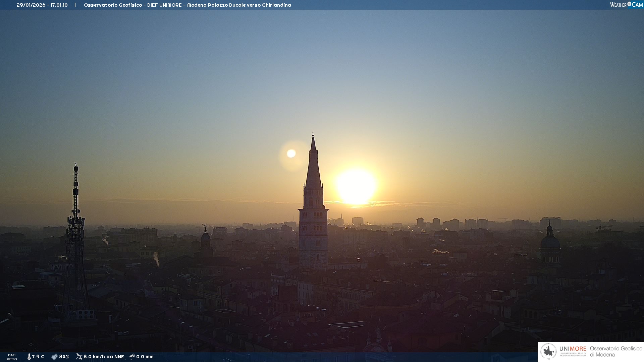Click the UNIMORE wordmark text
The image size is (644, 362).
573,349
